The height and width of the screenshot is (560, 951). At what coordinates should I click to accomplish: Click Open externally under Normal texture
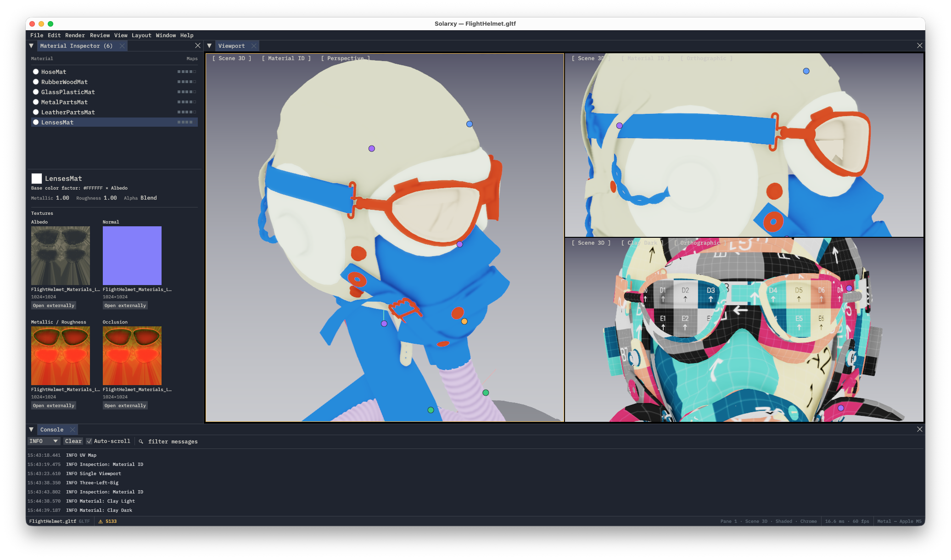(x=125, y=306)
